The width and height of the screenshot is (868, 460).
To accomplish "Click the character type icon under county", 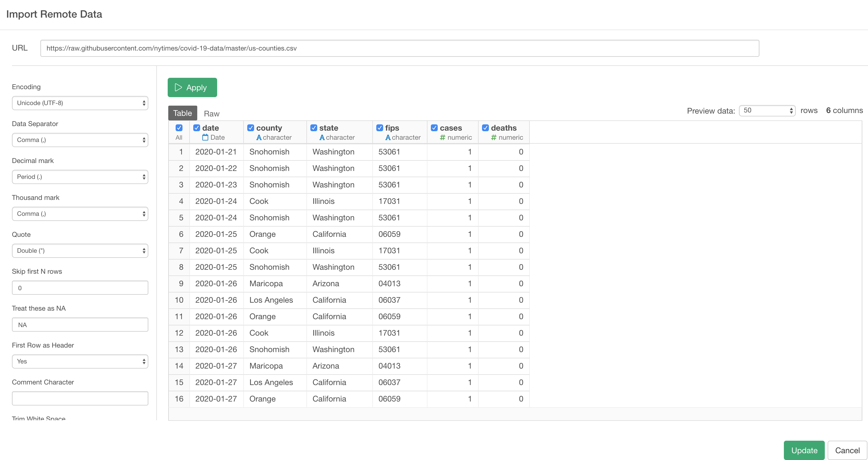I will [259, 137].
